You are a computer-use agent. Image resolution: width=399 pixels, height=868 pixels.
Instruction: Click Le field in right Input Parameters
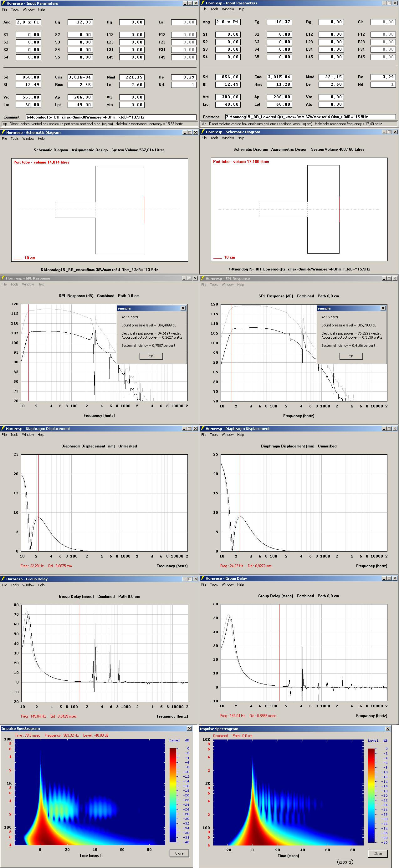click(331, 84)
